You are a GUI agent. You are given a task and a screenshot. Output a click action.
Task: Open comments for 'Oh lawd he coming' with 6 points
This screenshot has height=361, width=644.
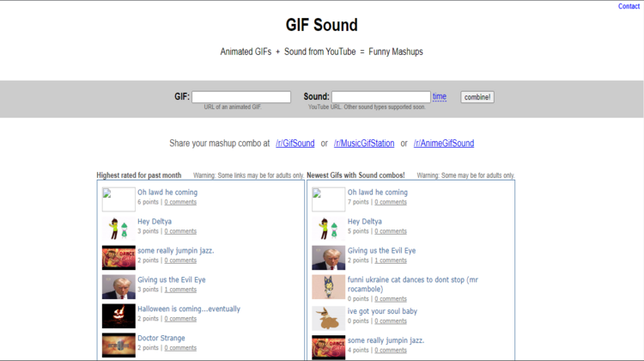[180, 202]
